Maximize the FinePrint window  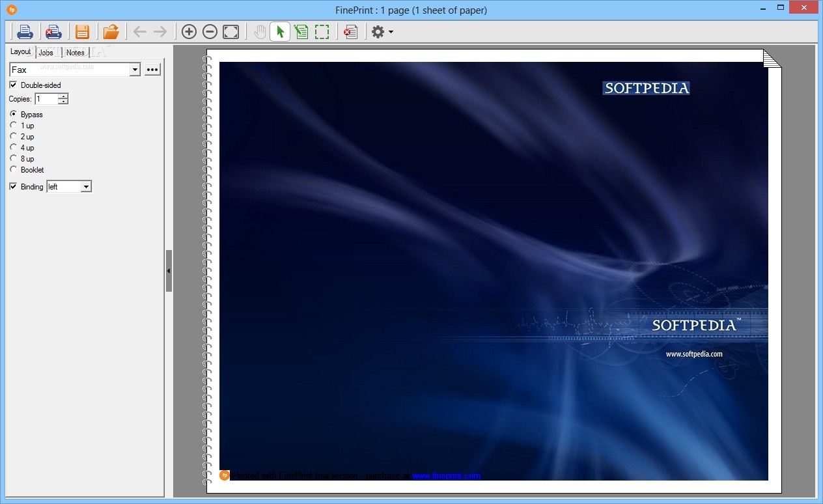click(781, 7)
